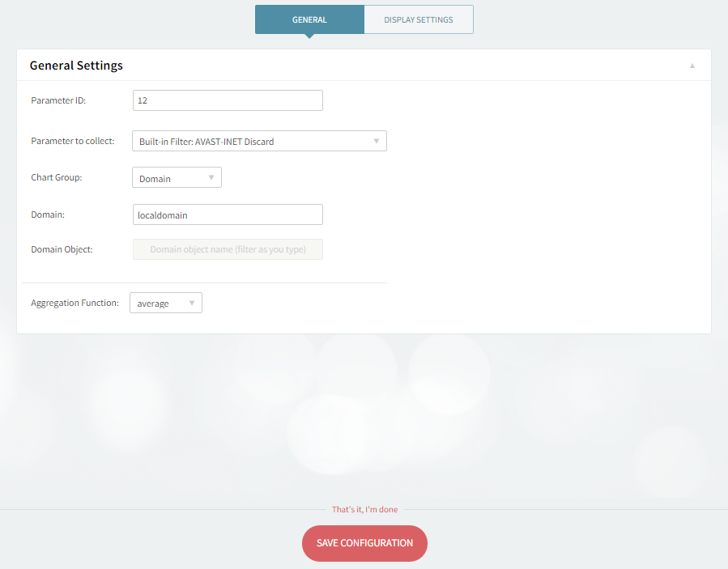Click the "Domain Object:" label
The image size is (728, 569).
point(62,249)
